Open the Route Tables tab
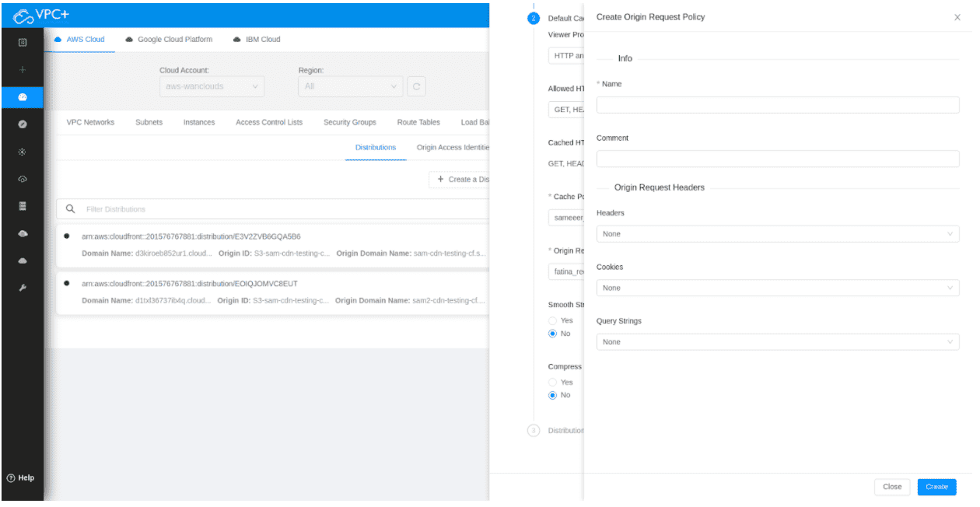The width and height of the screenshot is (980, 507). pos(418,122)
